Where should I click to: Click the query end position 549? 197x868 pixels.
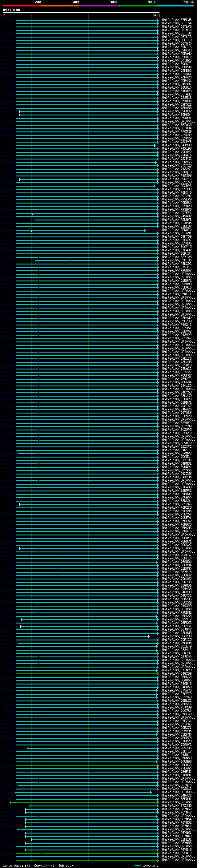point(155,15)
